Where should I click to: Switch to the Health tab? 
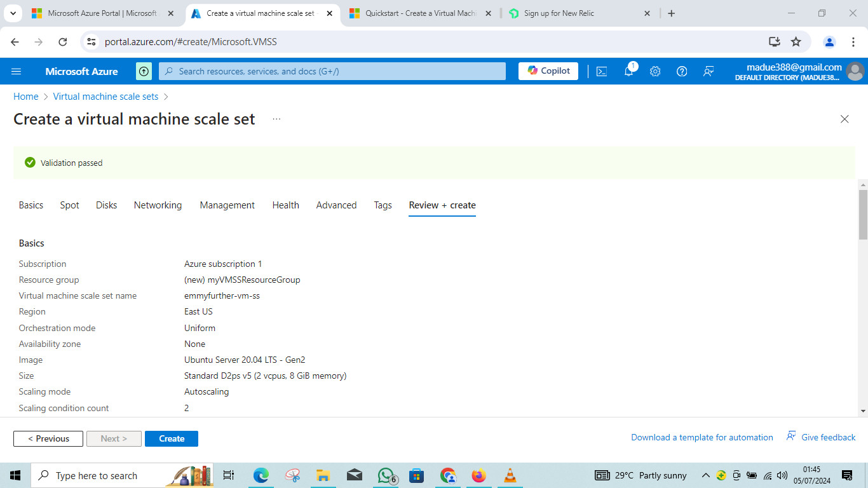pos(286,205)
